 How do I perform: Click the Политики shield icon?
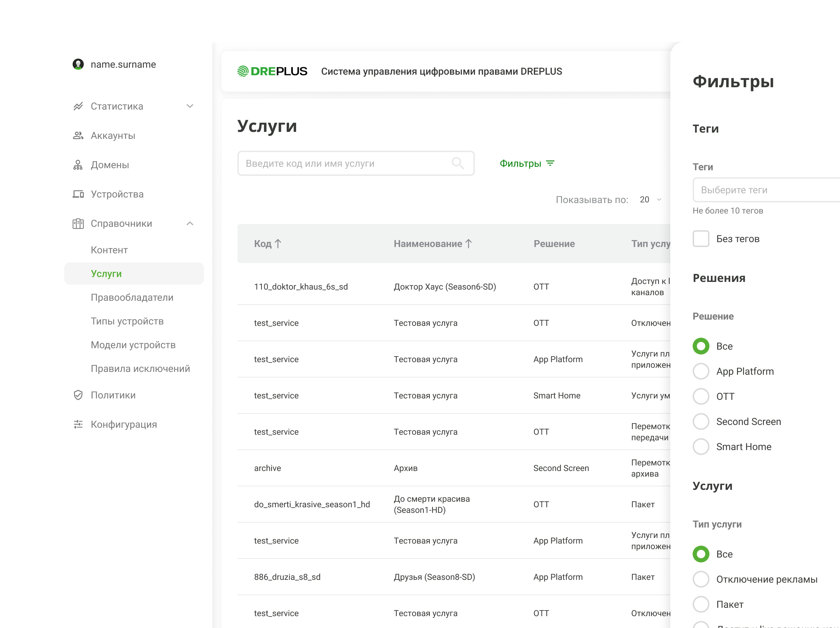tap(78, 395)
